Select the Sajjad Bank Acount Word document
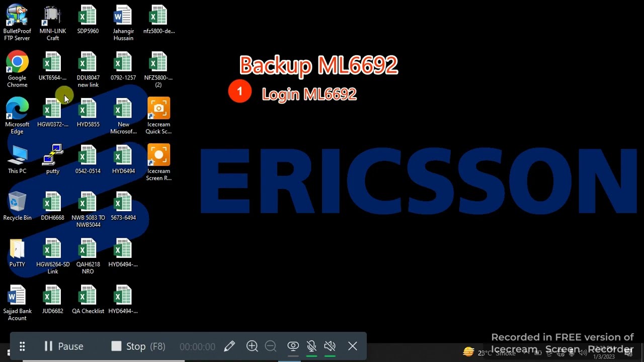 [x=17, y=303]
